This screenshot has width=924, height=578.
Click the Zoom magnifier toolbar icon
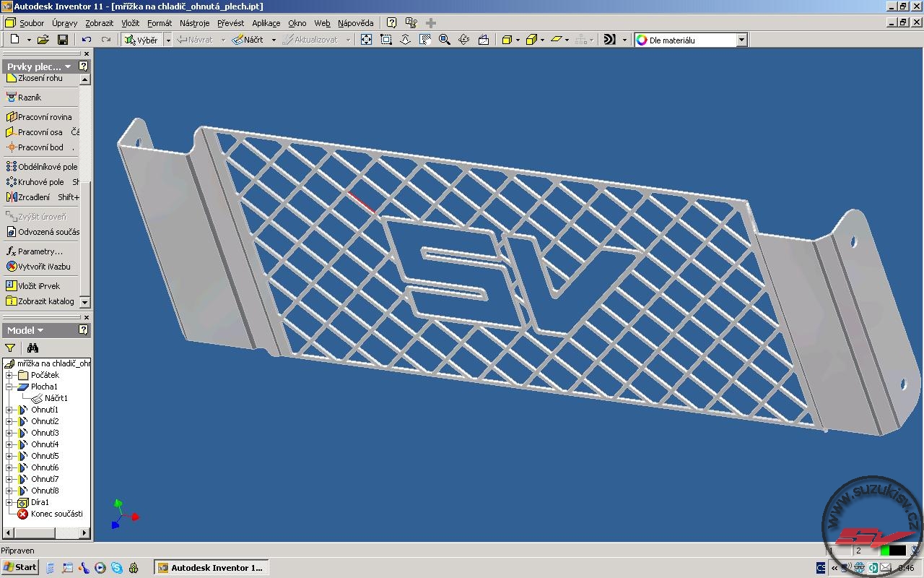(x=445, y=40)
